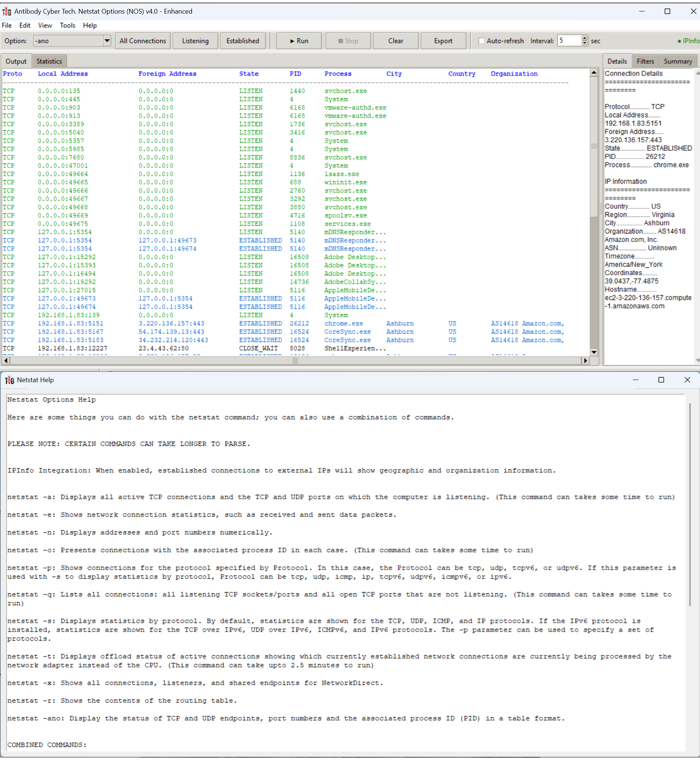The image size is (700, 761).
Task: Click the Export button
Action: [443, 41]
